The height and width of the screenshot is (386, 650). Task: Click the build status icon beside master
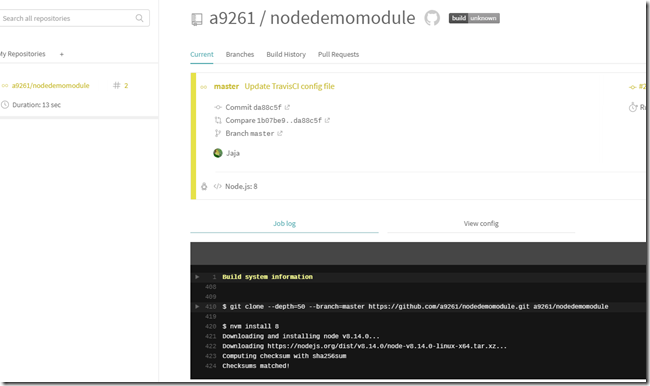(204, 87)
